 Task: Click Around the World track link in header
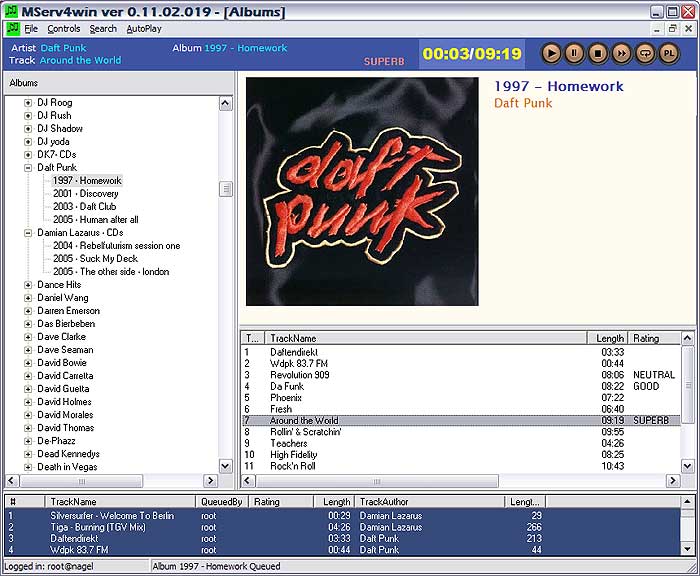(80, 60)
